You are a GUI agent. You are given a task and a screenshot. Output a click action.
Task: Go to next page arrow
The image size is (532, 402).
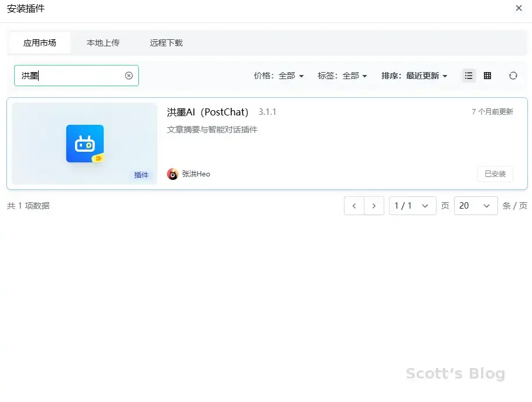tap(374, 206)
